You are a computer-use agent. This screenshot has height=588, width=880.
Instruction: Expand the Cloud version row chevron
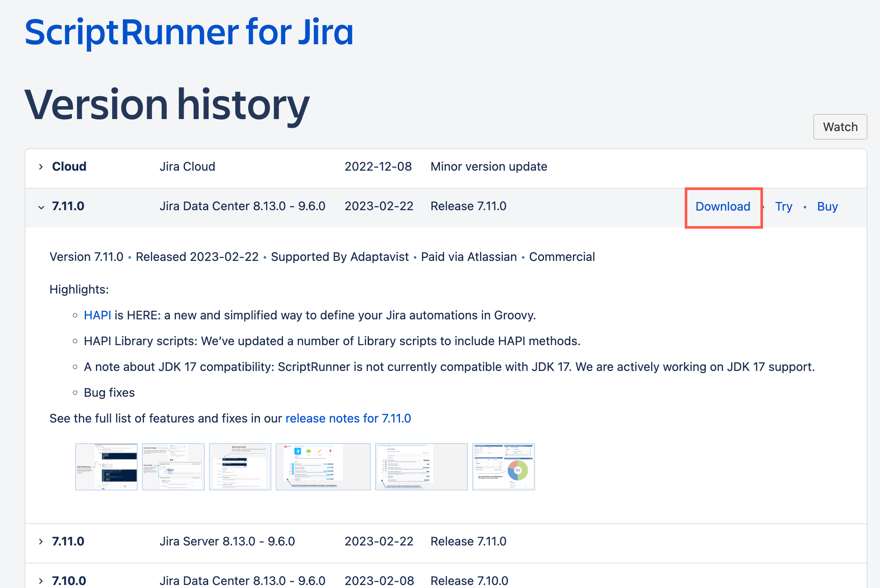click(41, 167)
